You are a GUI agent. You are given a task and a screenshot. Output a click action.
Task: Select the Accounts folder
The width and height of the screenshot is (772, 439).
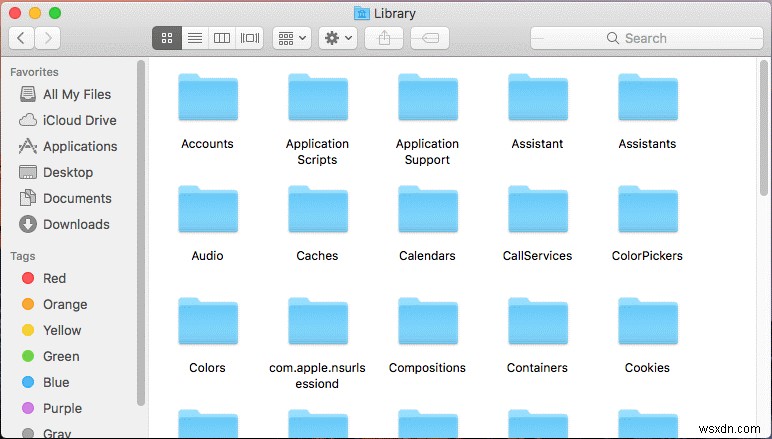(x=208, y=98)
